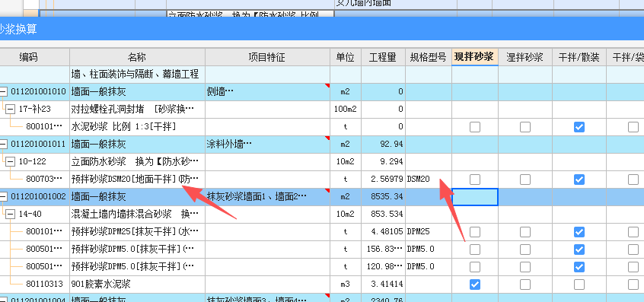Select the highlighted 现拌砂浆 cell in row 011201001002
The image size is (644, 302).
pos(475,197)
